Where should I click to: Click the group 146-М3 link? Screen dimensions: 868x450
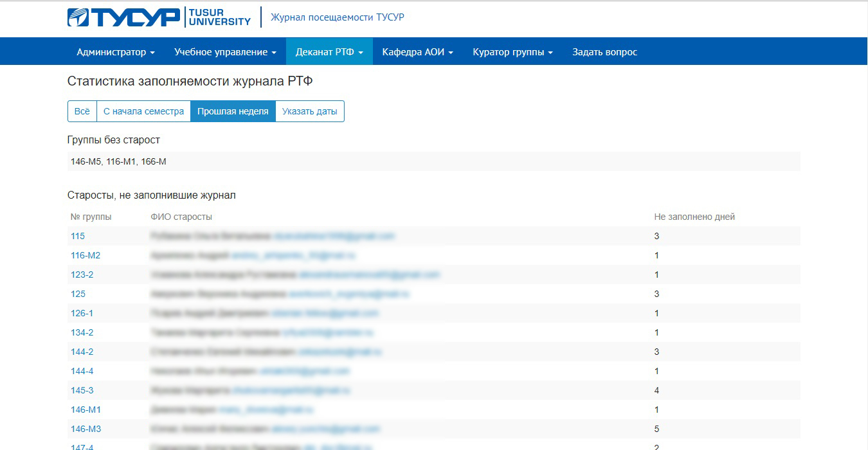[86, 429]
